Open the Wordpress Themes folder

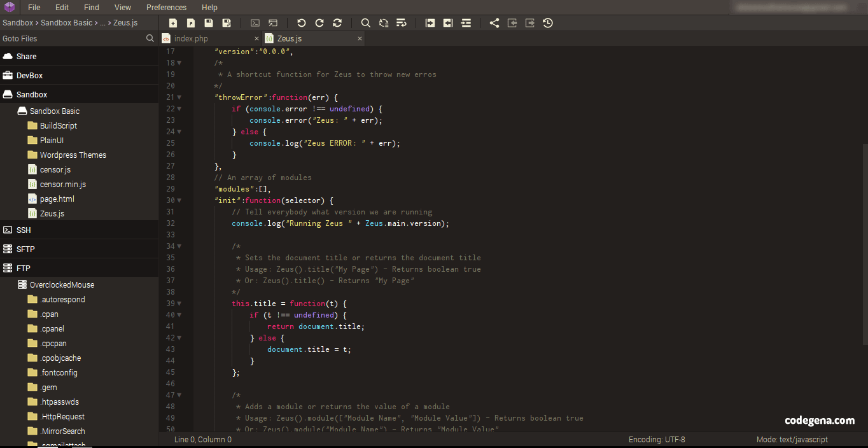click(73, 155)
